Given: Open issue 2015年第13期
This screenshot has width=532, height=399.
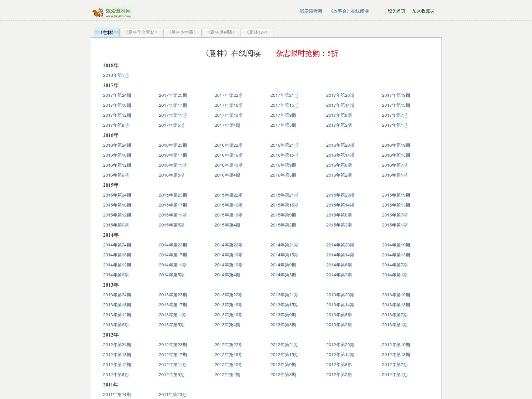Looking at the screenshot, I should (396, 205).
